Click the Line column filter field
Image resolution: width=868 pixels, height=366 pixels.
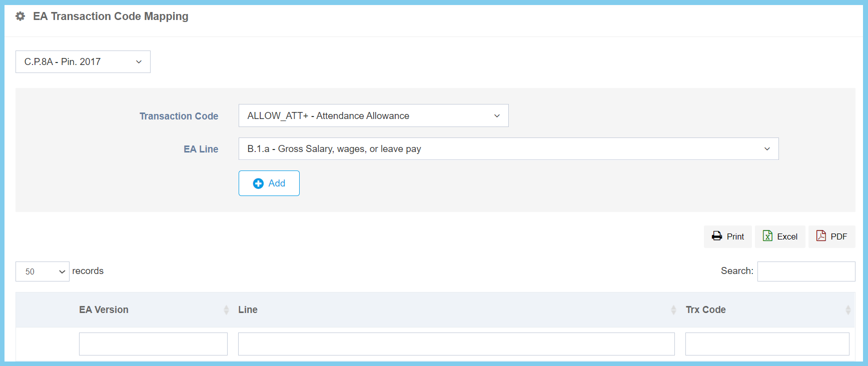click(x=456, y=344)
